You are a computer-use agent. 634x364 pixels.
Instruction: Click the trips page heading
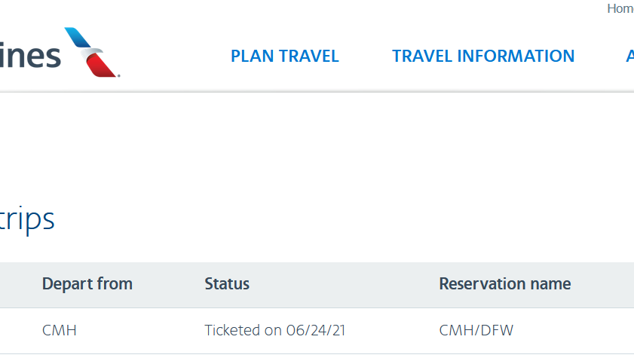pos(27,219)
